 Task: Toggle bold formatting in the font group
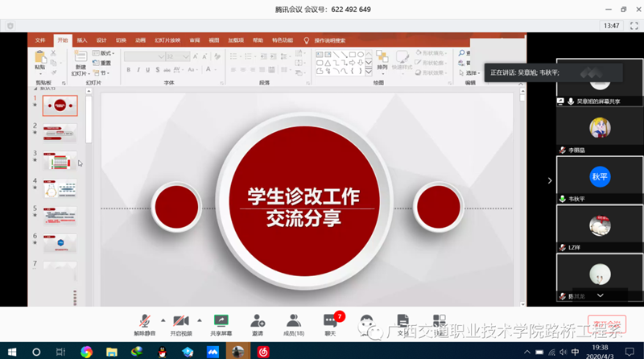[x=127, y=70]
